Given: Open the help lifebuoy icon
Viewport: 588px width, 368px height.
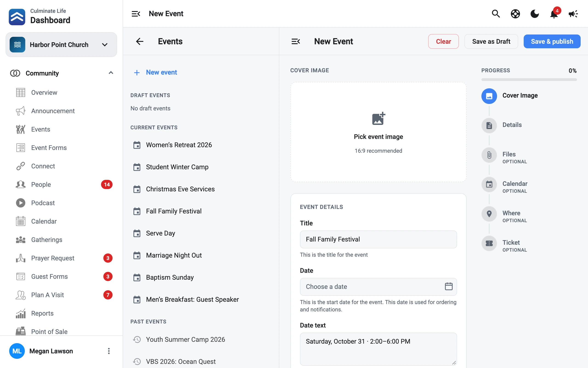Looking at the screenshot, I should click(515, 14).
